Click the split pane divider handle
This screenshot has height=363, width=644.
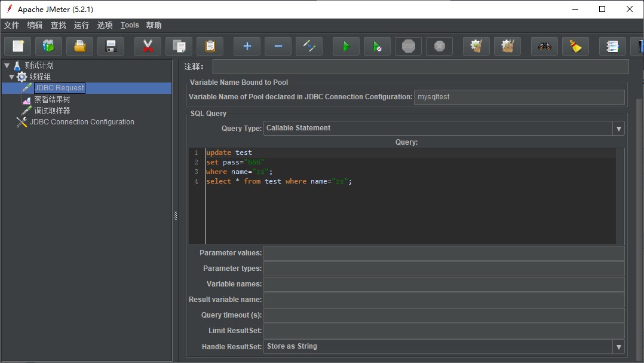point(176,215)
